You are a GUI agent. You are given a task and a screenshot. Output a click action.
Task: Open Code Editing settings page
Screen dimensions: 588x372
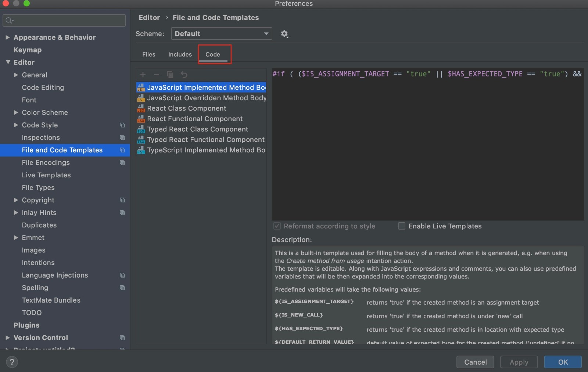click(43, 87)
